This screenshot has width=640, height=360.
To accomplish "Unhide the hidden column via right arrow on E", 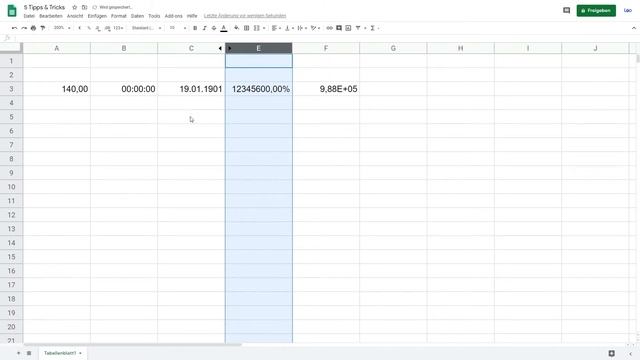I will click(x=230, y=48).
